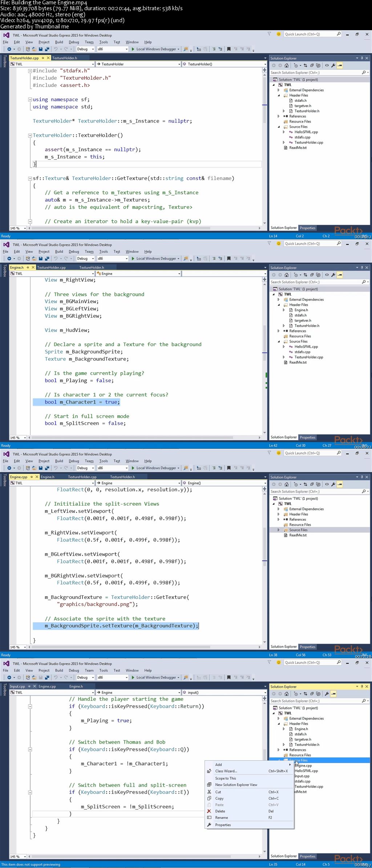This screenshot has height=868, width=372.
Task: Click Local Windows Debugger button in Engine.cpp frame
Action: click(156, 468)
